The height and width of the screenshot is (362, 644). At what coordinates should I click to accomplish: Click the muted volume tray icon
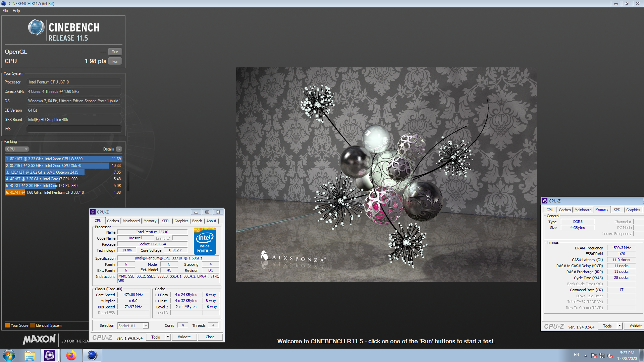[610, 356]
